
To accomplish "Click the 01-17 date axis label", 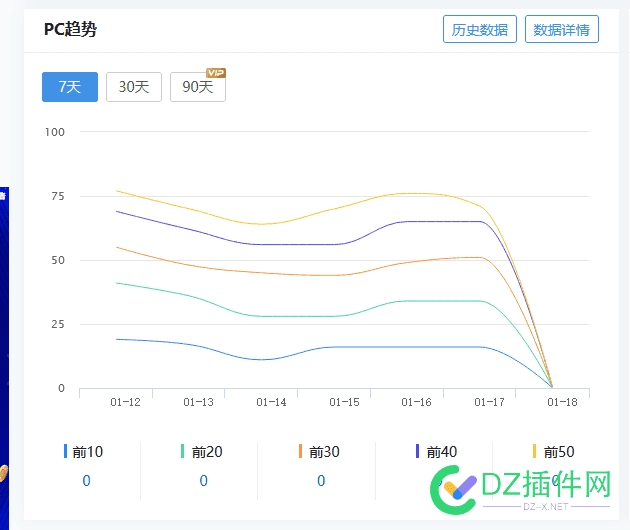I will point(489,402).
